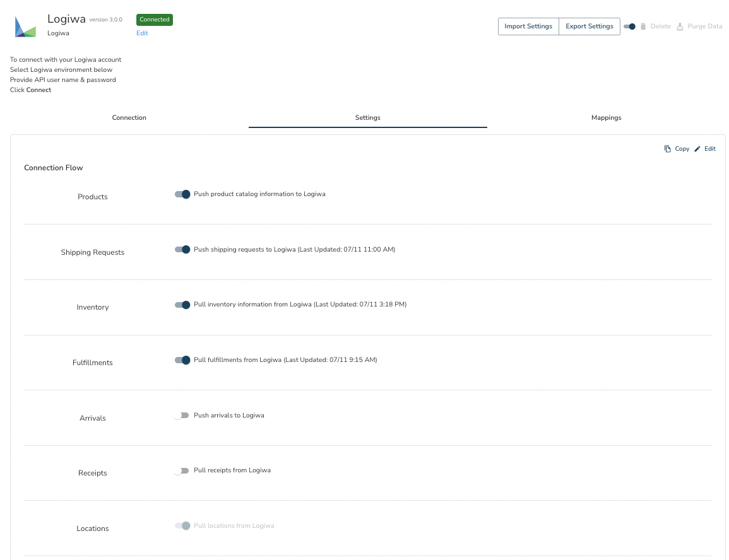Click the Purge Data broom icon
The height and width of the screenshot is (560, 729).
[x=680, y=26]
